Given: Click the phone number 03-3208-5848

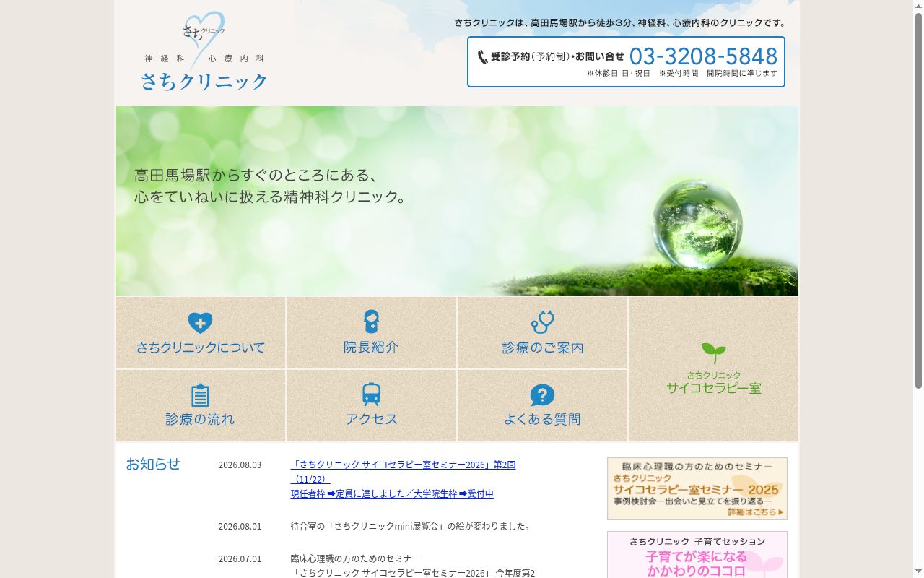Looking at the screenshot, I should [x=704, y=56].
